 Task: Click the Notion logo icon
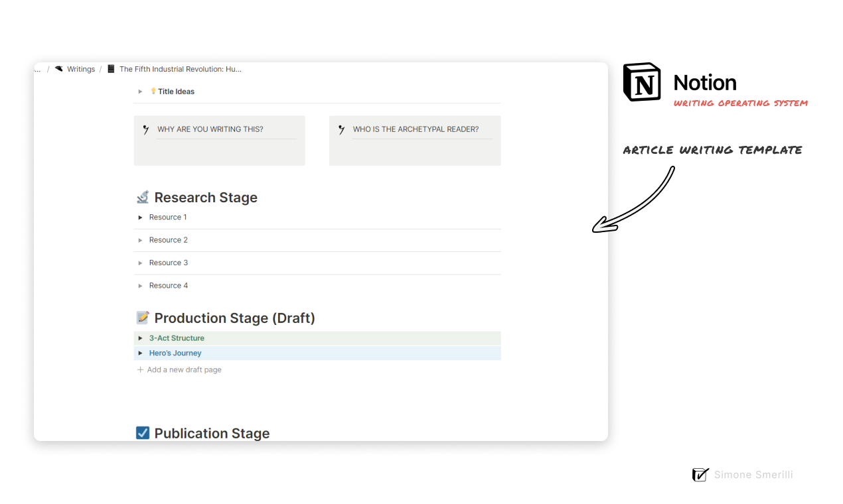tap(641, 82)
